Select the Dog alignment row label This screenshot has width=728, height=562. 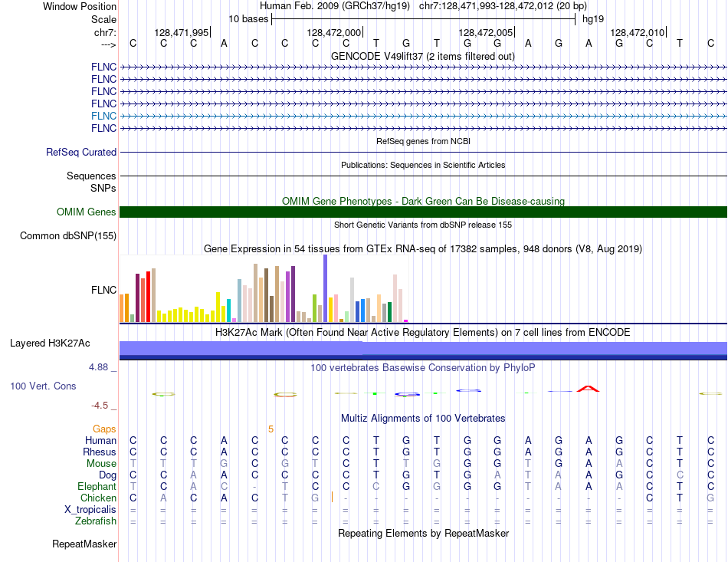[107, 475]
